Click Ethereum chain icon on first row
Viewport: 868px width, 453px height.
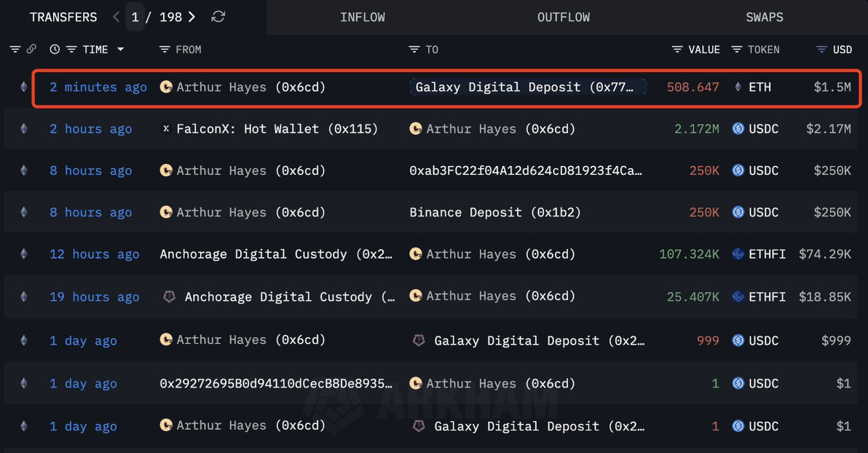[x=24, y=87]
